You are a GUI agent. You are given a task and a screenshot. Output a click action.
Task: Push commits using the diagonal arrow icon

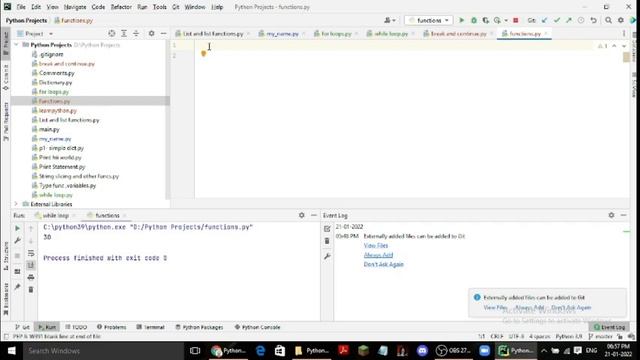[x=569, y=20]
